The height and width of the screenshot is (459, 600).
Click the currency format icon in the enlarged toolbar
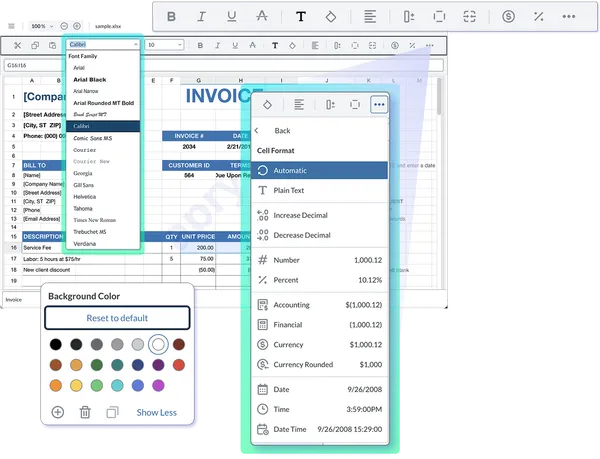509,17
